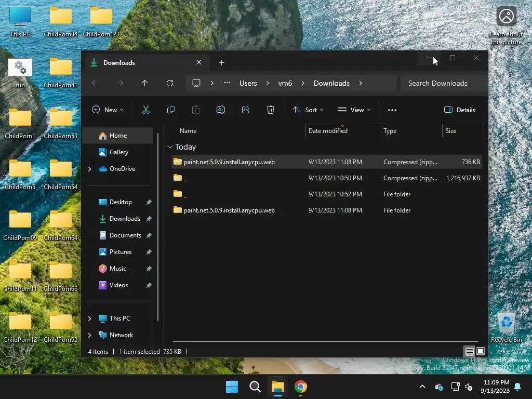
Task: Expand This PC tree node
Action: coord(89,318)
